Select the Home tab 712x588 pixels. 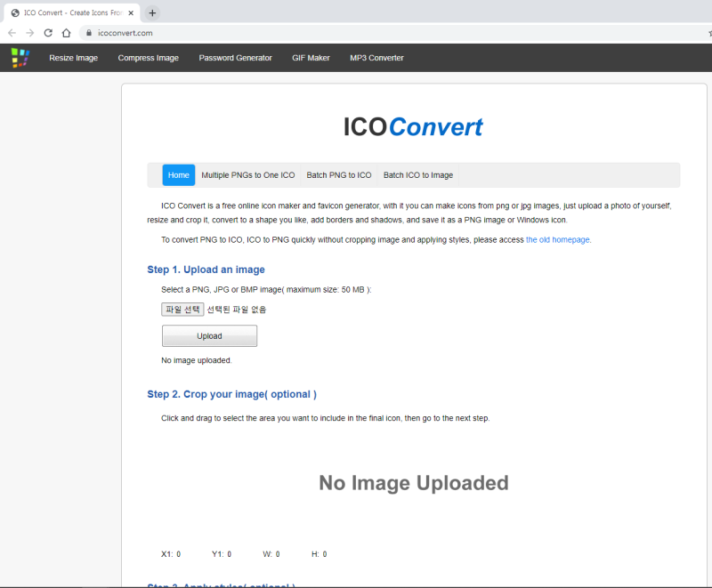[x=179, y=175]
